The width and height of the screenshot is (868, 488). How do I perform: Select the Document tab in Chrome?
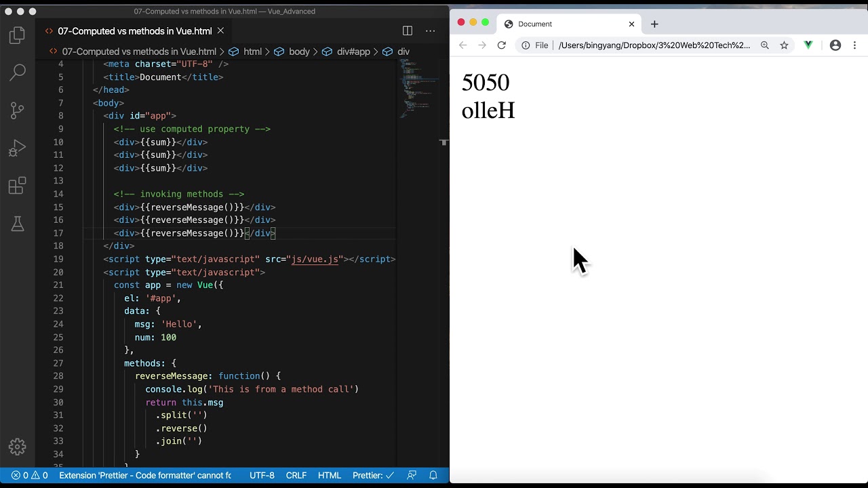click(x=570, y=24)
